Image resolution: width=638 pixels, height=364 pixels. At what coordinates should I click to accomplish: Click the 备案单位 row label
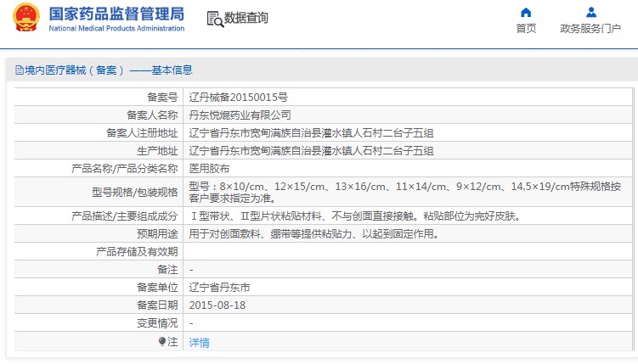coord(157,288)
